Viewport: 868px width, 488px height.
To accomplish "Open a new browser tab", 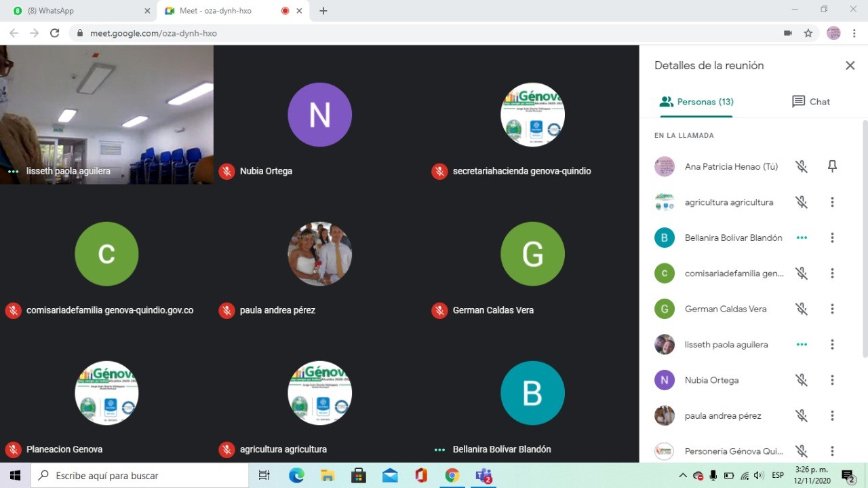I will click(323, 11).
